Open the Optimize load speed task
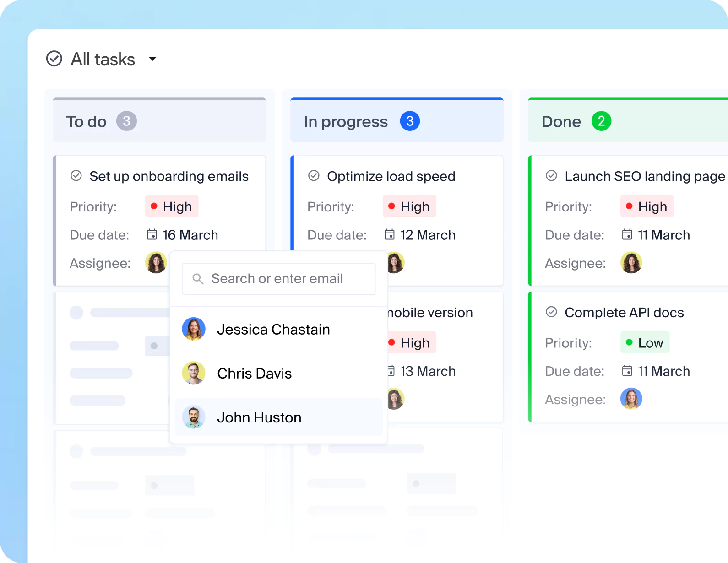Viewport: 728px width, 563px height. pyautogui.click(x=391, y=176)
